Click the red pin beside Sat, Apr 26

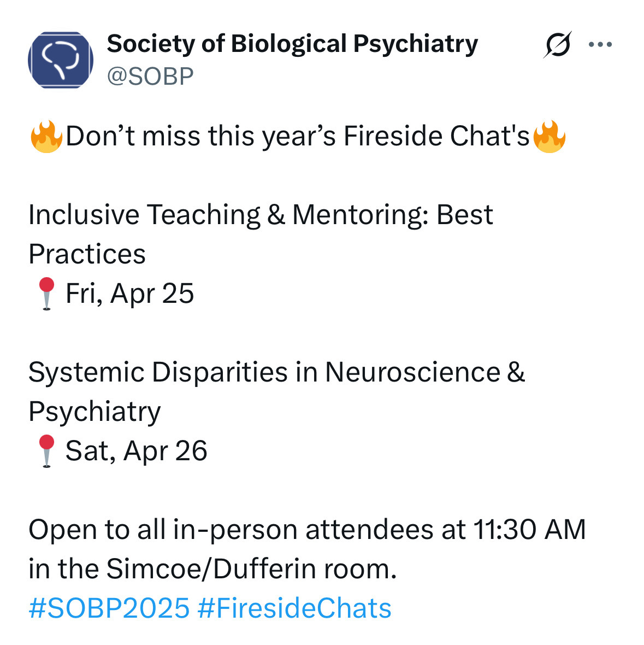(47, 451)
